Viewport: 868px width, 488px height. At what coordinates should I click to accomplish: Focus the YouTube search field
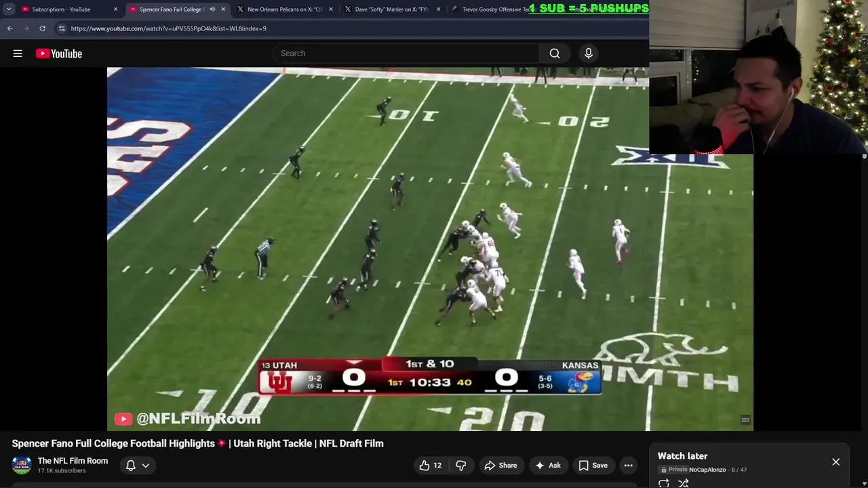pyautogui.click(x=406, y=54)
